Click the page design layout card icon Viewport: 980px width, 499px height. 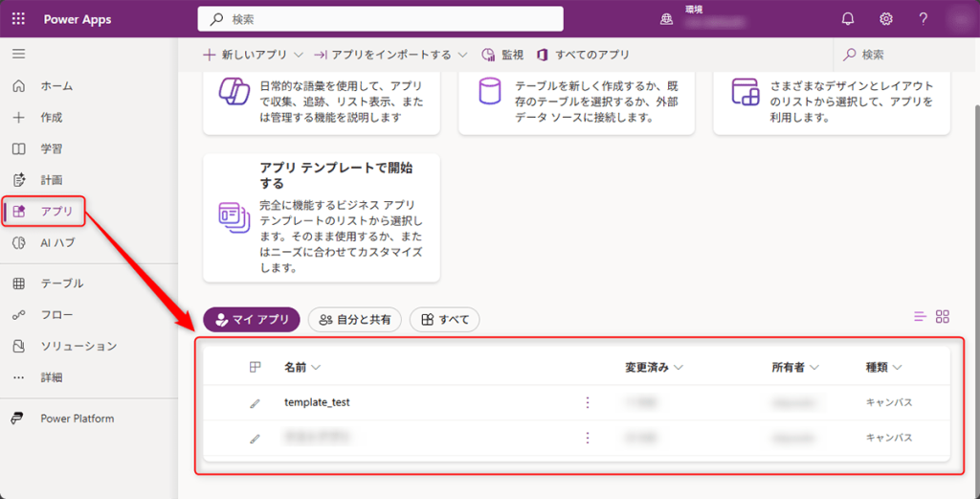point(745,92)
